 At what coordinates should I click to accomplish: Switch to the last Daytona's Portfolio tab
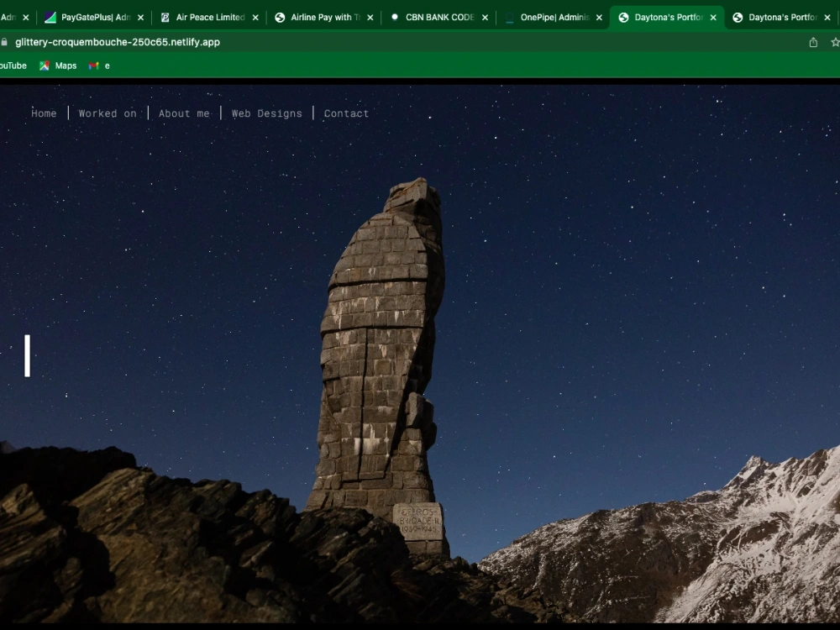click(781, 17)
